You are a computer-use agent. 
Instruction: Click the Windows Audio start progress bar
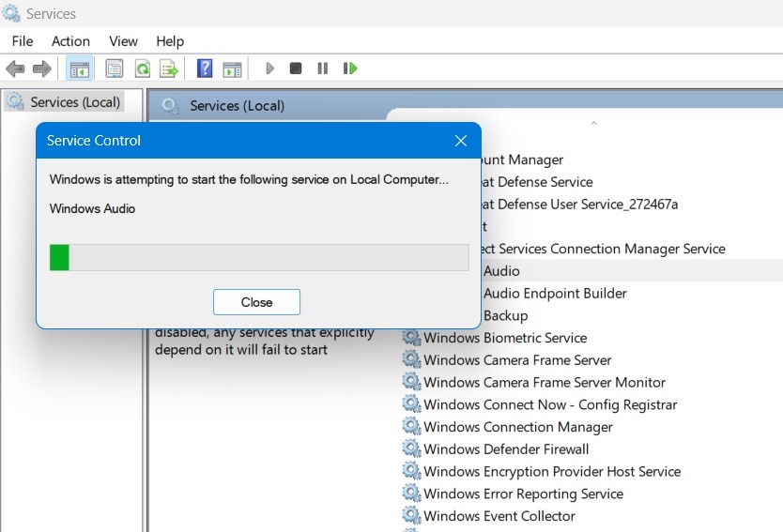click(x=259, y=257)
